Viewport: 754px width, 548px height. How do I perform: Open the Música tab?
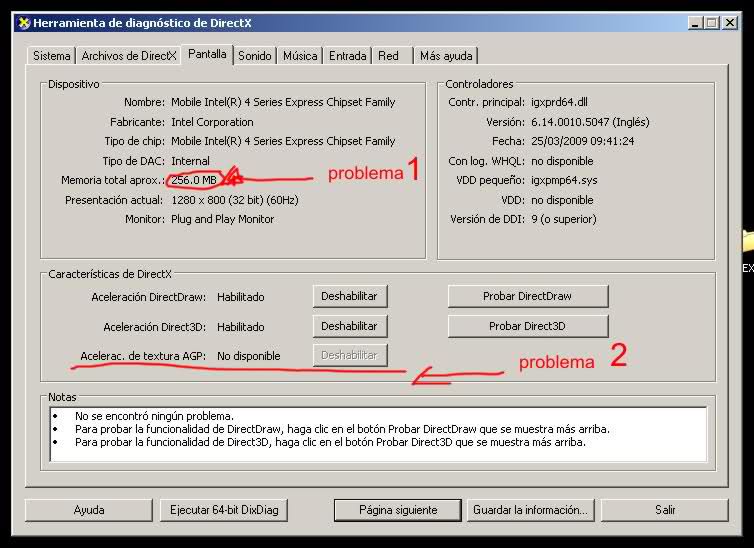300,56
